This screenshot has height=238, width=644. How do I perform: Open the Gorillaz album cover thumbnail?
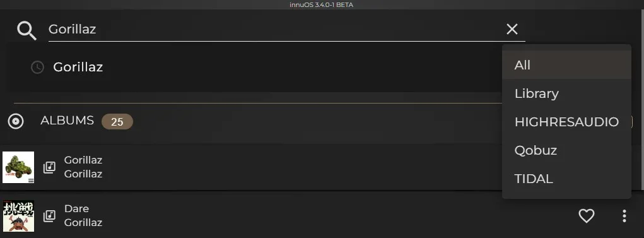tap(18, 167)
